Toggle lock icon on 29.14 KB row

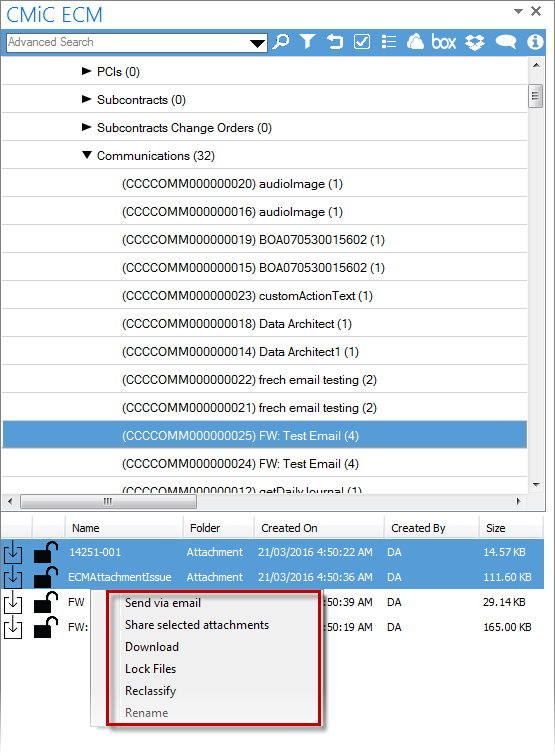pos(45,602)
